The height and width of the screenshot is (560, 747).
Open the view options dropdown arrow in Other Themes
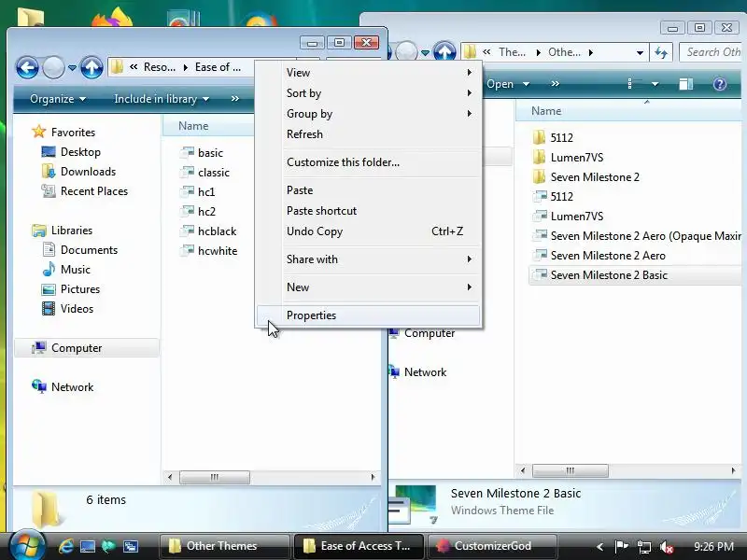pyautogui.click(x=655, y=84)
